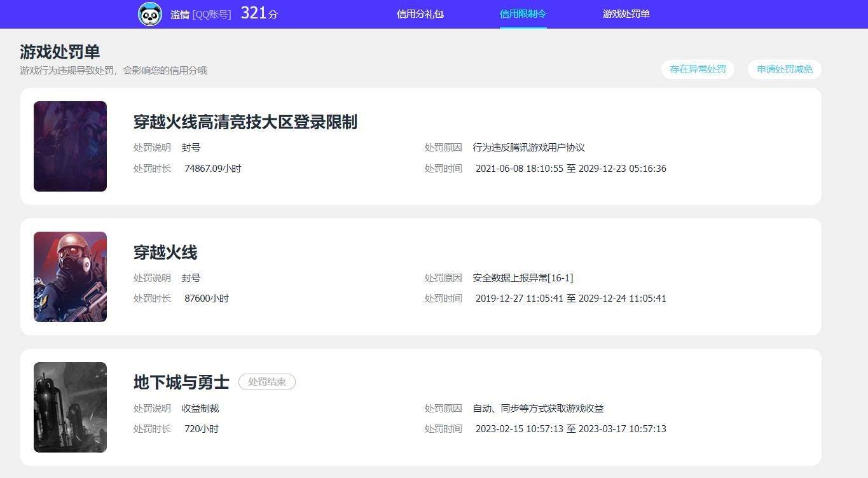
Task: Click the 处罚结束 status badge
Action: click(x=267, y=382)
